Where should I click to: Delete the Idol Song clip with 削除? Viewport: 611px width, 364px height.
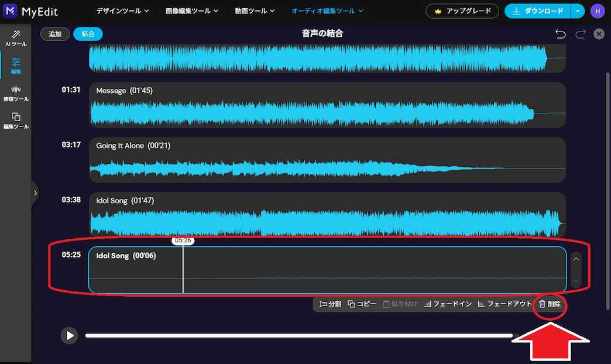[550, 304]
